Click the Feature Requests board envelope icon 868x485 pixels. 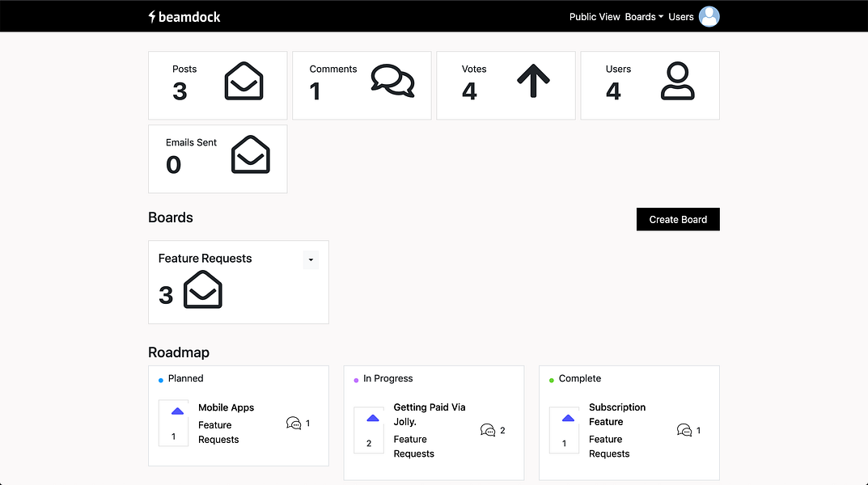tap(202, 289)
